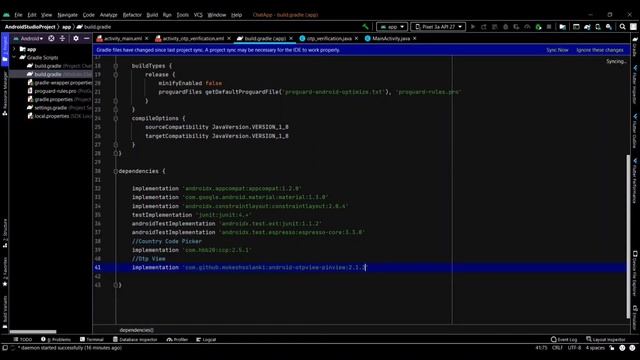
Task: Open the Pixel 3a API 27 device dropdown
Action: [x=438, y=27]
